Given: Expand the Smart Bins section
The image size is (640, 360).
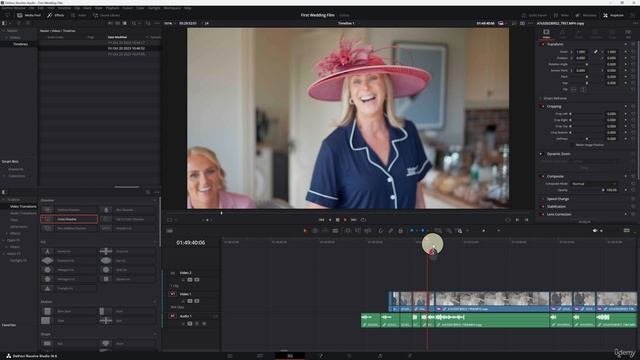Looking at the screenshot, I should click(x=10, y=162).
